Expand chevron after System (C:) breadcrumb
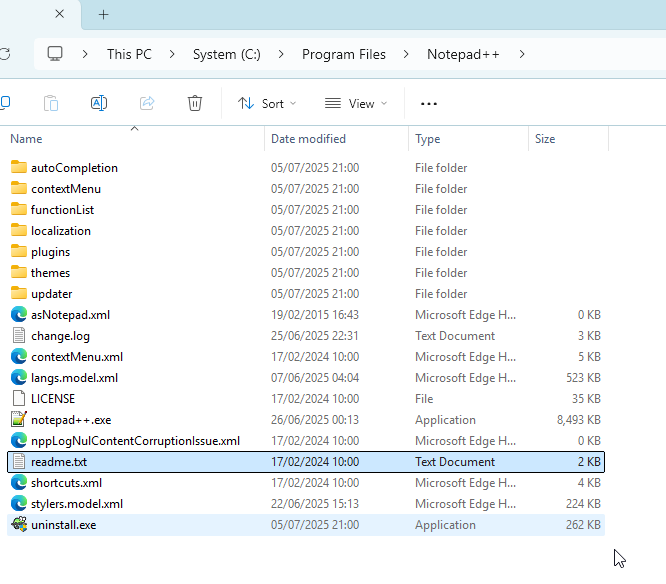The image size is (666, 584). coord(281,54)
